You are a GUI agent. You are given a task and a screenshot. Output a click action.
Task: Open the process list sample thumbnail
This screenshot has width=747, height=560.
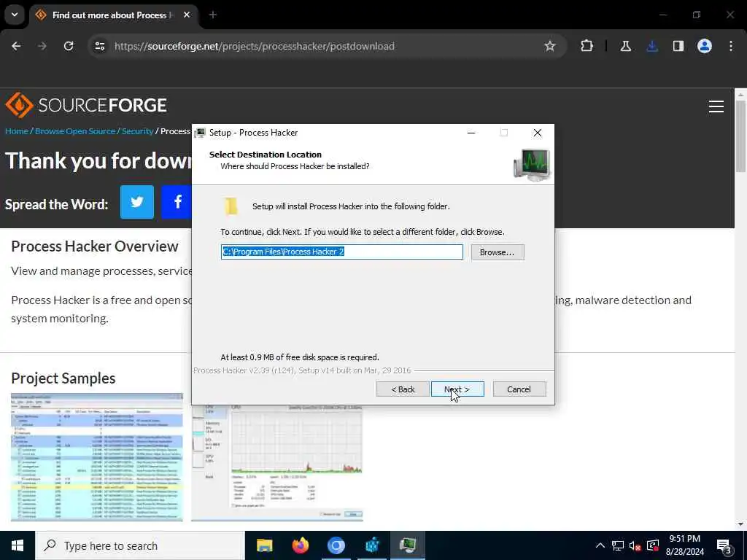[x=97, y=456]
